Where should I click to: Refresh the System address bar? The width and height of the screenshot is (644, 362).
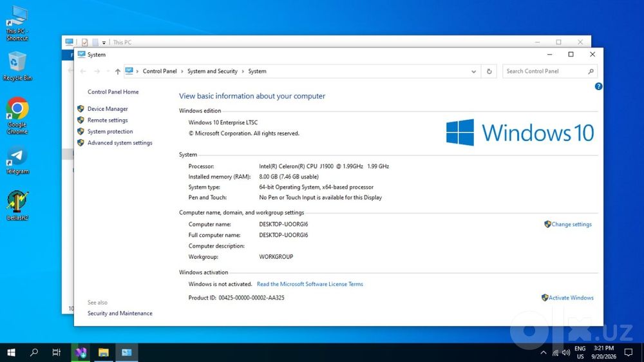(489, 71)
